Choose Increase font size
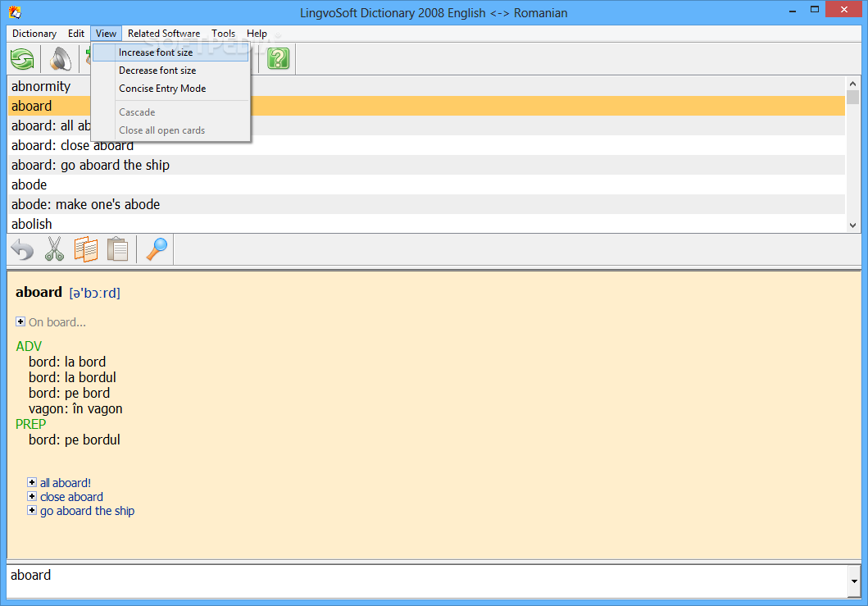 [170, 52]
